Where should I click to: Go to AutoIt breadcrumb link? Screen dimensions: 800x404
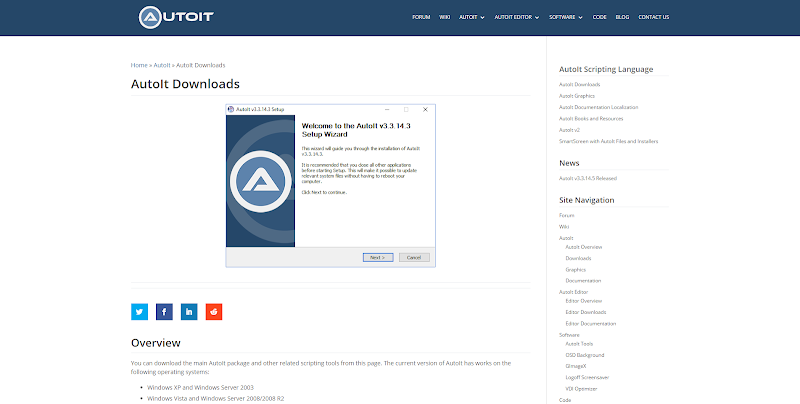[x=162, y=65]
